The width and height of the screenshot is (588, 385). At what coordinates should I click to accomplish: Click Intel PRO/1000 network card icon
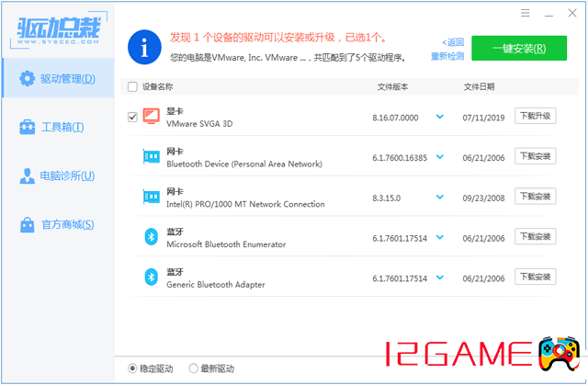pos(151,197)
